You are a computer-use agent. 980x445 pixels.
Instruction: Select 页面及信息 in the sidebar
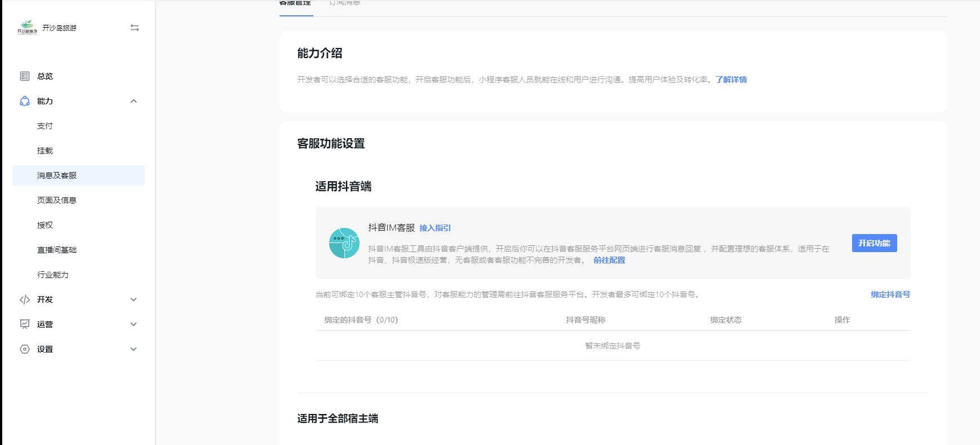57,200
